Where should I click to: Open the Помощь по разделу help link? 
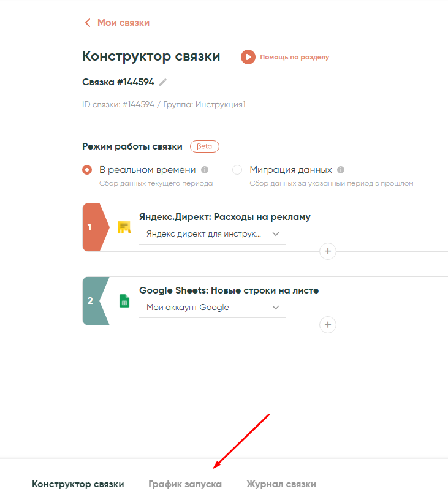[x=294, y=57]
